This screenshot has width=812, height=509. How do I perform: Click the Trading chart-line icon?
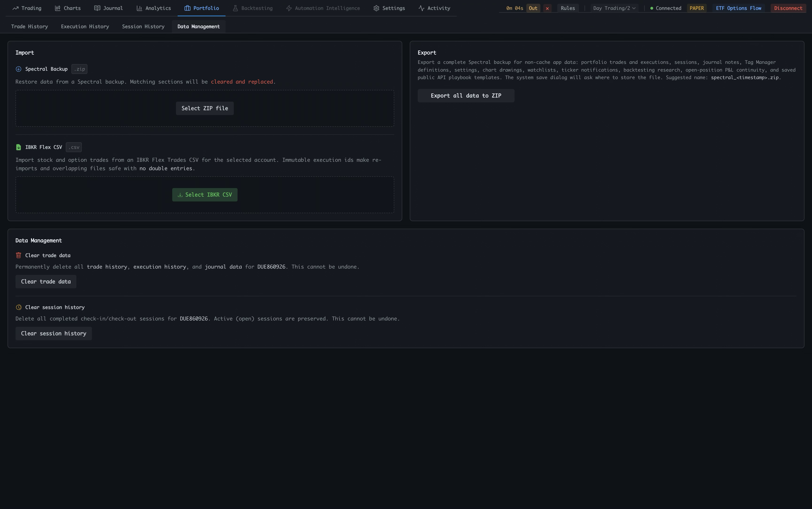tap(15, 8)
